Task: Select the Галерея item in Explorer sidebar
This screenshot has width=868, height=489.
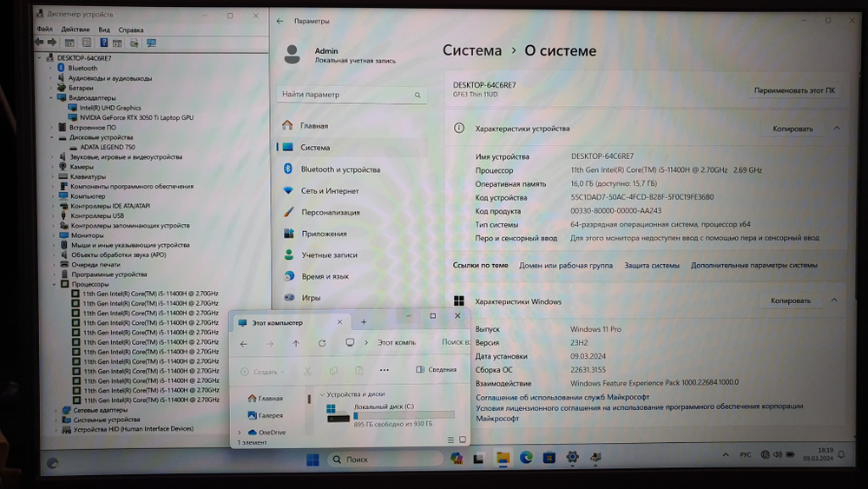Action: pos(270,415)
